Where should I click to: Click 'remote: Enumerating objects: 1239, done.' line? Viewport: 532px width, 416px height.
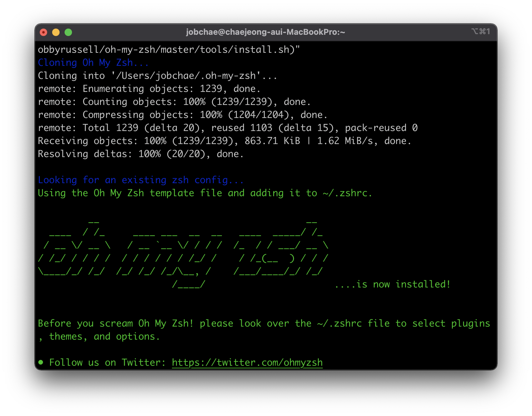(149, 88)
